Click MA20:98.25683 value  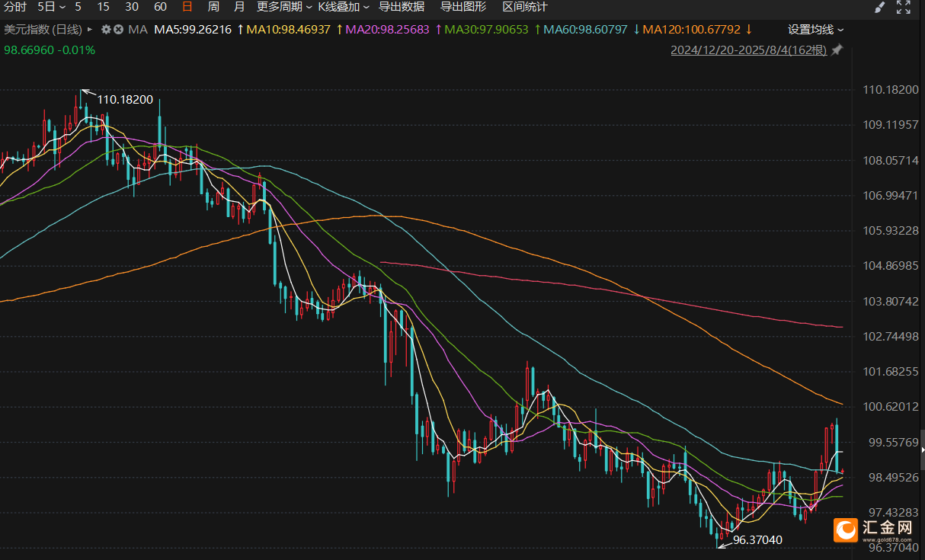(x=388, y=30)
